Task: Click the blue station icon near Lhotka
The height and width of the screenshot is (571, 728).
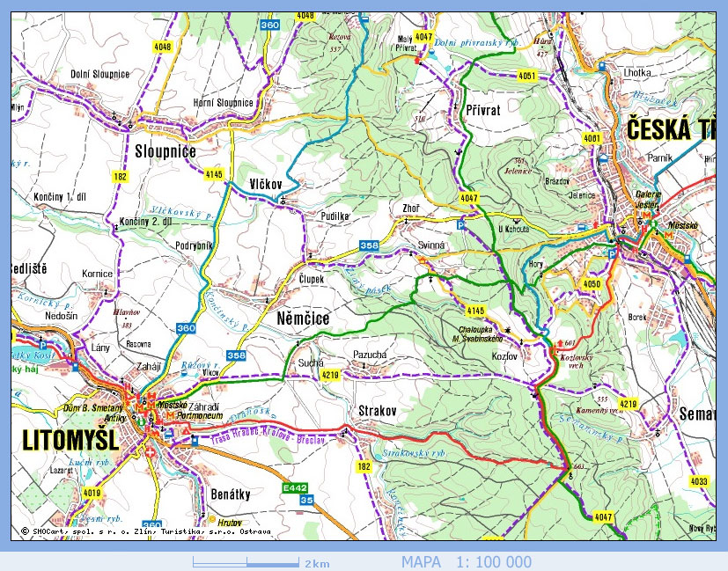Action: 602,66
